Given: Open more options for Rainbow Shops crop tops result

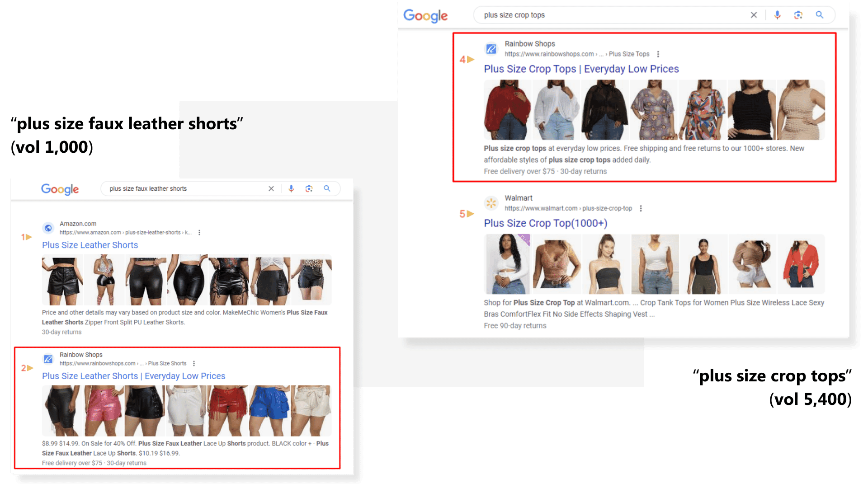Looking at the screenshot, I should pyautogui.click(x=658, y=54).
